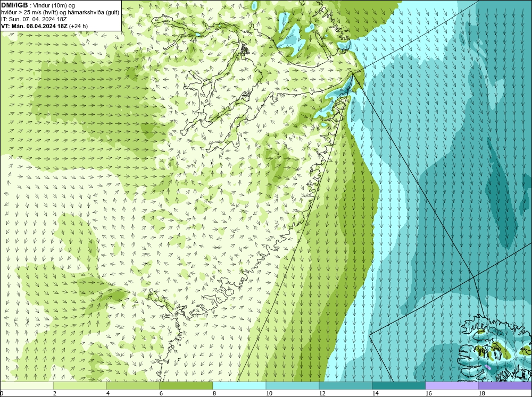
Task: Click the 'VT: Mán. 08.04.2024 18Z' valid time
Action: click(x=34, y=26)
